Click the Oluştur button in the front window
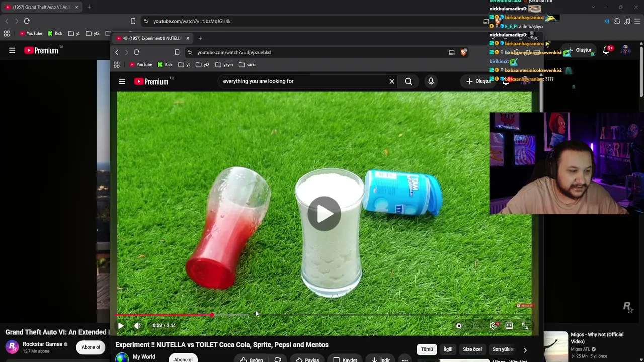644x362 pixels. (x=478, y=81)
